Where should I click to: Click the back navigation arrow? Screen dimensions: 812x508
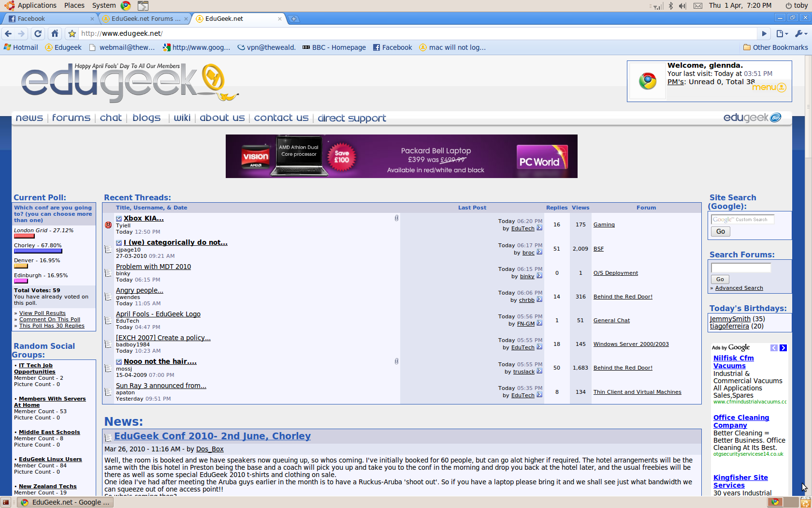tap(8, 33)
